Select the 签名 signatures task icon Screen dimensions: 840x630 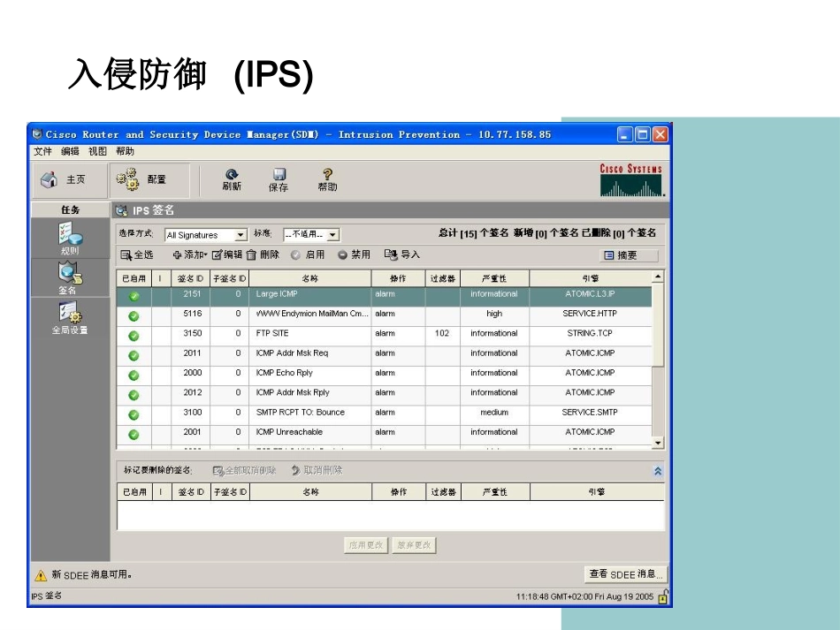[70, 273]
